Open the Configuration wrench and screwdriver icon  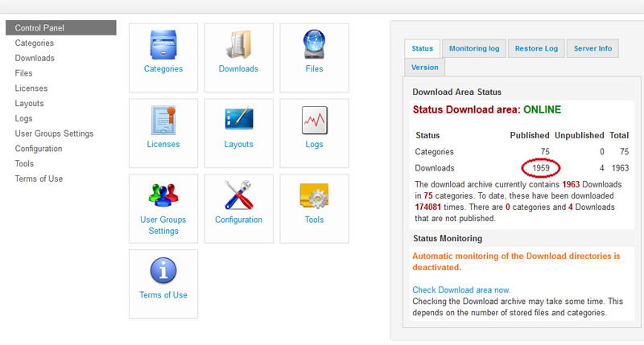point(238,195)
